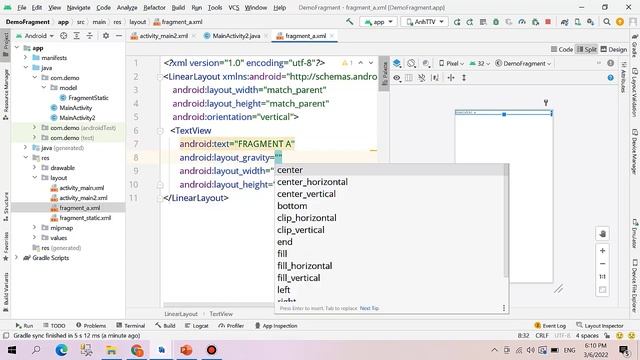Open the AVD Manager device icon
The width and height of the screenshot is (640, 360).
578,22
